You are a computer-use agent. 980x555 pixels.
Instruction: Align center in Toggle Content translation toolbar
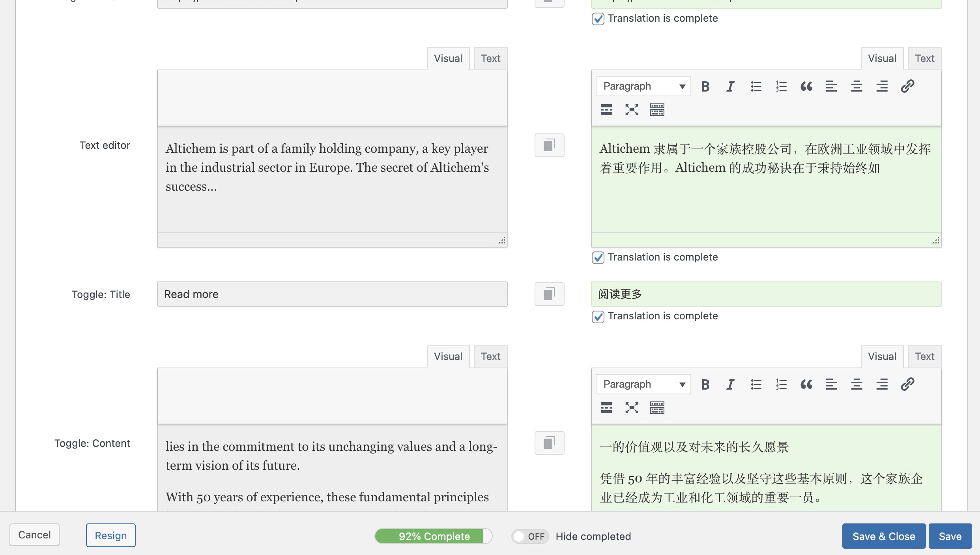857,384
